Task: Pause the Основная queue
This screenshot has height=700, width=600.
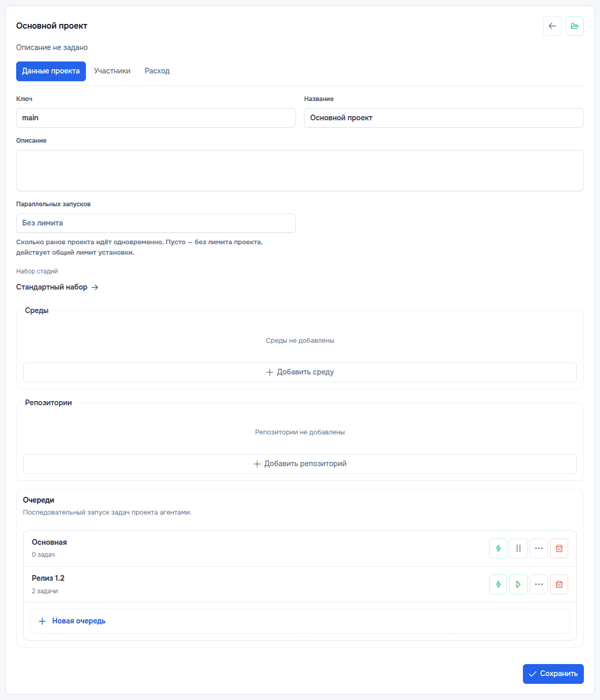Action: (518, 548)
